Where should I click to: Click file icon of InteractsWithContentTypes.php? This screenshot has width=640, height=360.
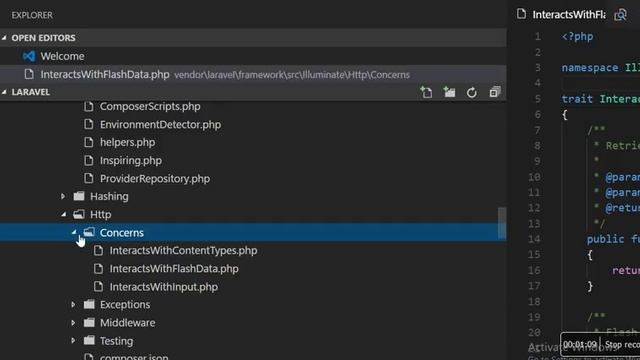tap(98, 251)
